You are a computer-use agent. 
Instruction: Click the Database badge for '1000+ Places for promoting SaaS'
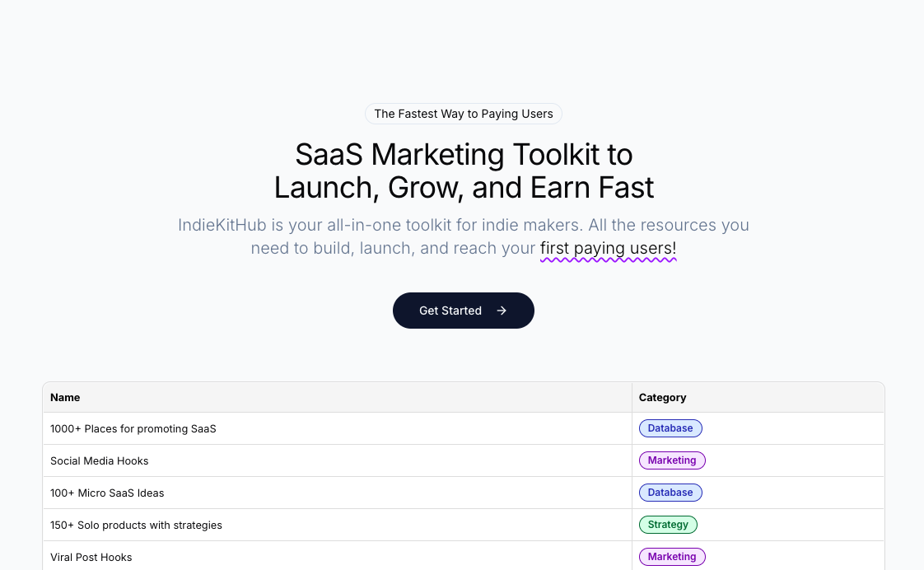click(670, 428)
